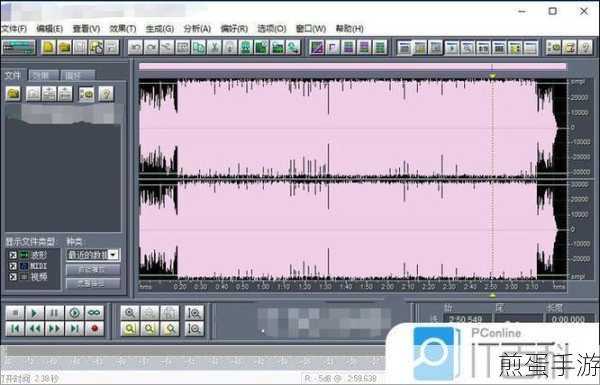Click the Play button in transport controls
The image size is (600, 385).
tap(34, 313)
